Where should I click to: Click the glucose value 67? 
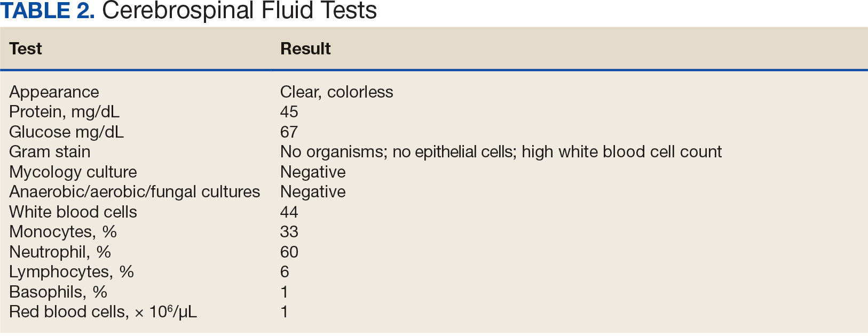[289, 132]
